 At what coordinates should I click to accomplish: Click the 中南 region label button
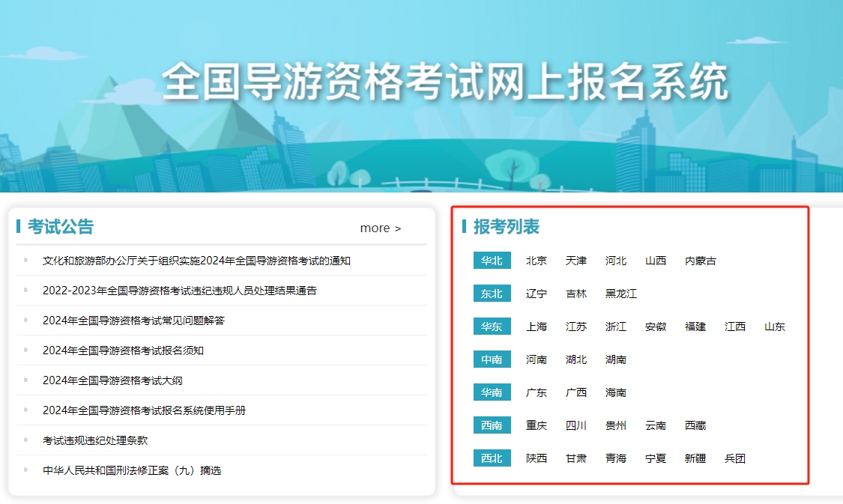[492, 359]
